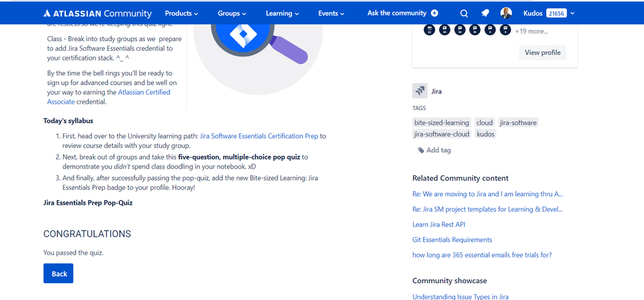
Task: Open '365 essential emails free trials' link
Action: tap(482, 255)
